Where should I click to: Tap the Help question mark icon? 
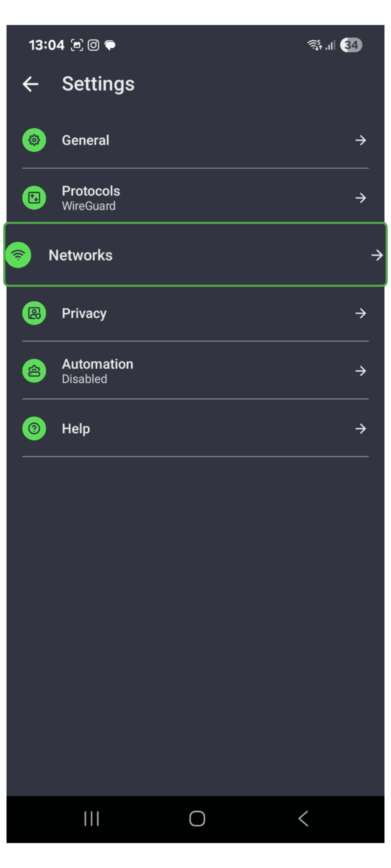(x=34, y=428)
